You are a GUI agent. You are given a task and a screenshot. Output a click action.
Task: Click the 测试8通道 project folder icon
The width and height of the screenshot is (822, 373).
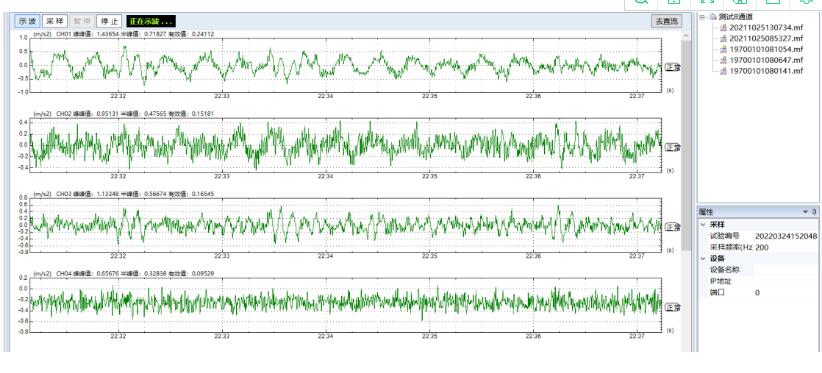pos(712,17)
